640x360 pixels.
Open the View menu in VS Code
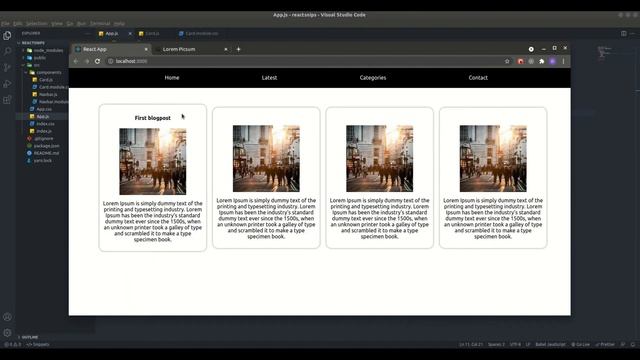[57, 24]
